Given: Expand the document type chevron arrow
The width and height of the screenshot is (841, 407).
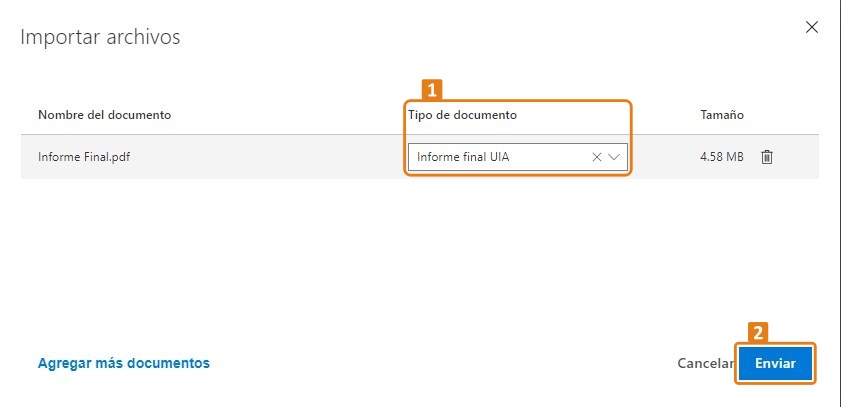Looking at the screenshot, I should [x=614, y=157].
